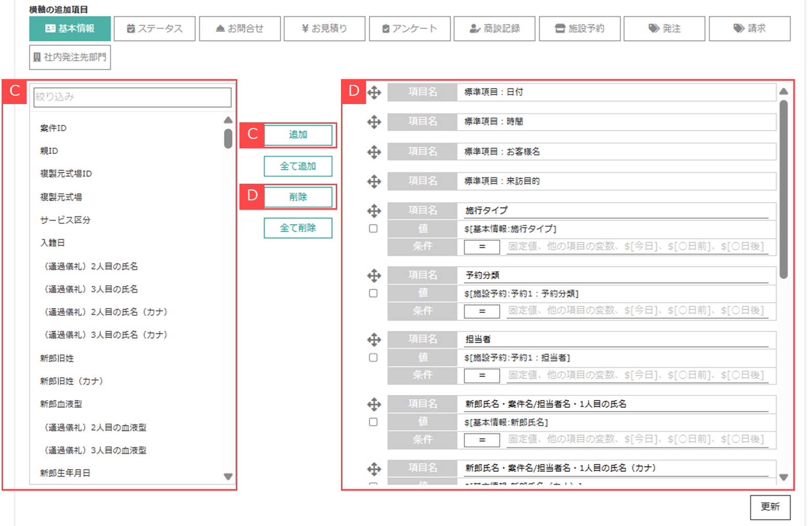Click move handle beside 予約分類 item
812x526 pixels.
(x=374, y=275)
